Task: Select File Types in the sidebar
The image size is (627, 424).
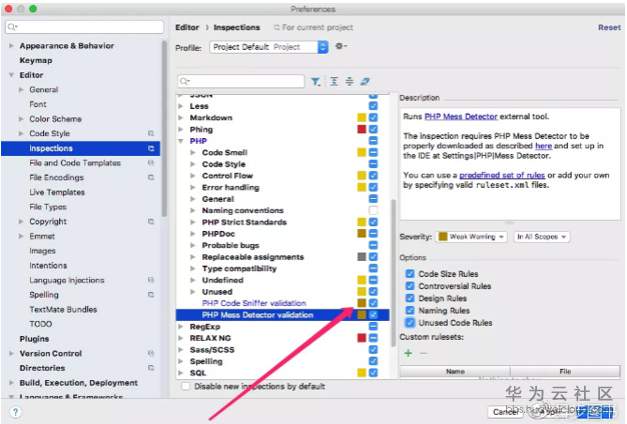Action: click(48, 207)
